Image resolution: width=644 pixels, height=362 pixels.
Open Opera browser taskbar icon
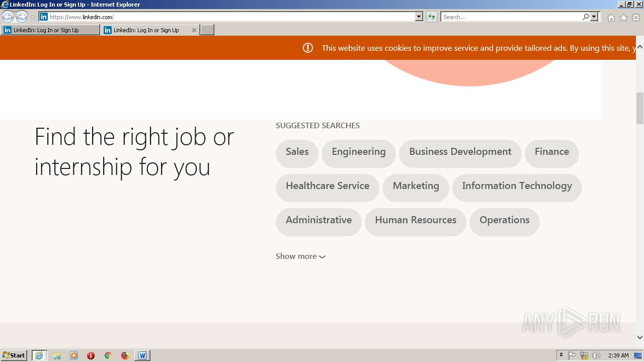pyautogui.click(x=91, y=355)
